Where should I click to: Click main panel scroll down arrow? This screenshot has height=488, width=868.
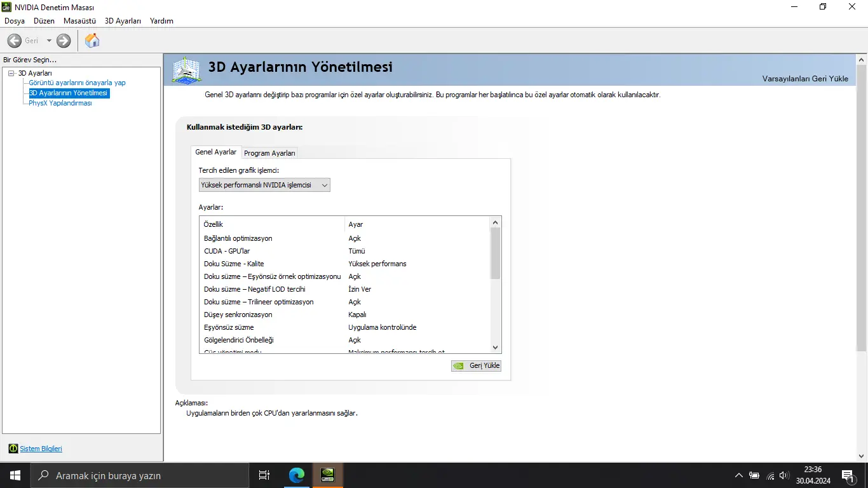click(x=862, y=456)
